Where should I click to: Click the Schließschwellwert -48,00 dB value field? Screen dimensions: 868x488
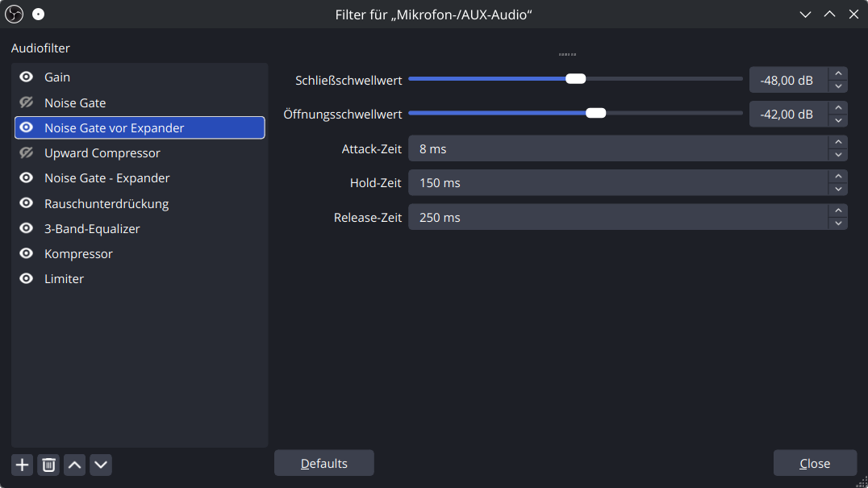(x=789, y=80)
